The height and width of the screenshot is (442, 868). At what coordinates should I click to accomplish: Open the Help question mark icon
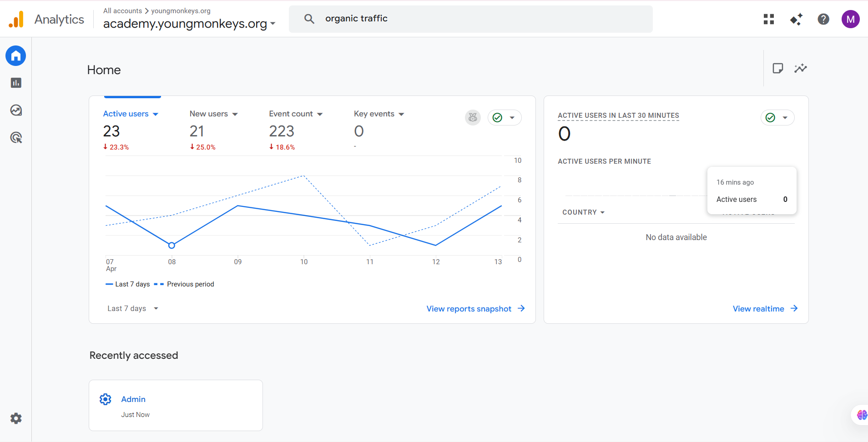[823, 19]
